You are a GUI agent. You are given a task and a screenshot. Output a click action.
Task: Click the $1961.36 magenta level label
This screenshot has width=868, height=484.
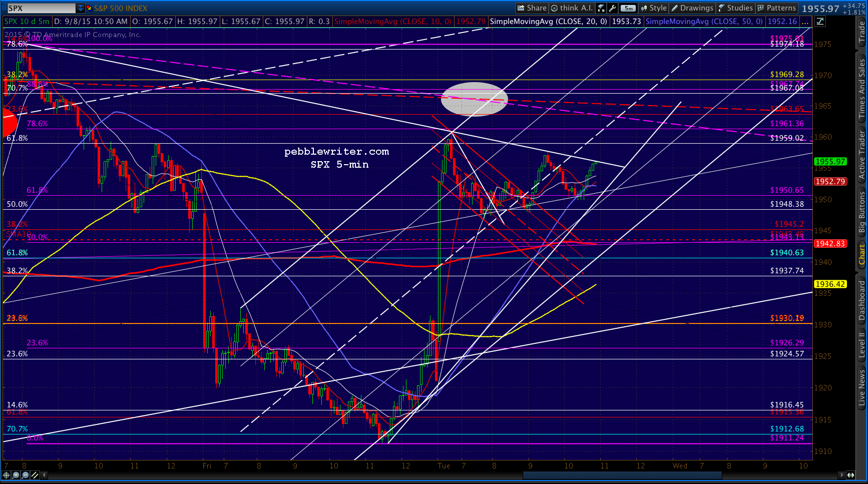(x=787, y=123)
